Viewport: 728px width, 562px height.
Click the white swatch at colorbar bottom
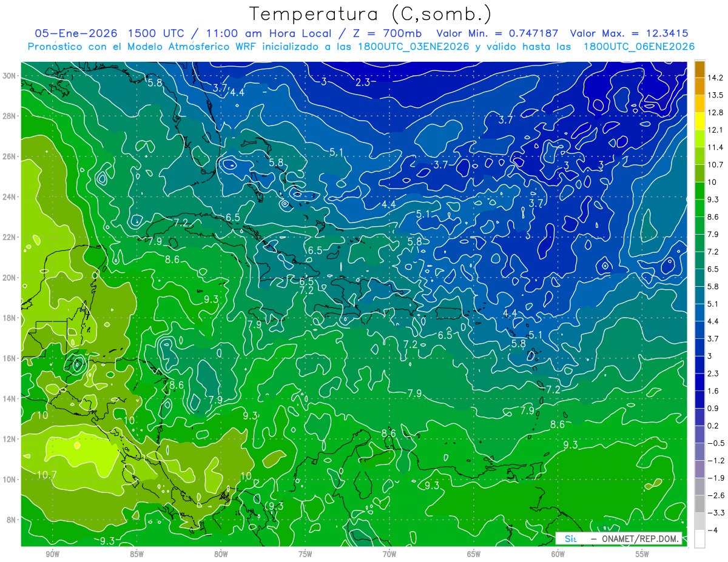click(x=699, y=539)
